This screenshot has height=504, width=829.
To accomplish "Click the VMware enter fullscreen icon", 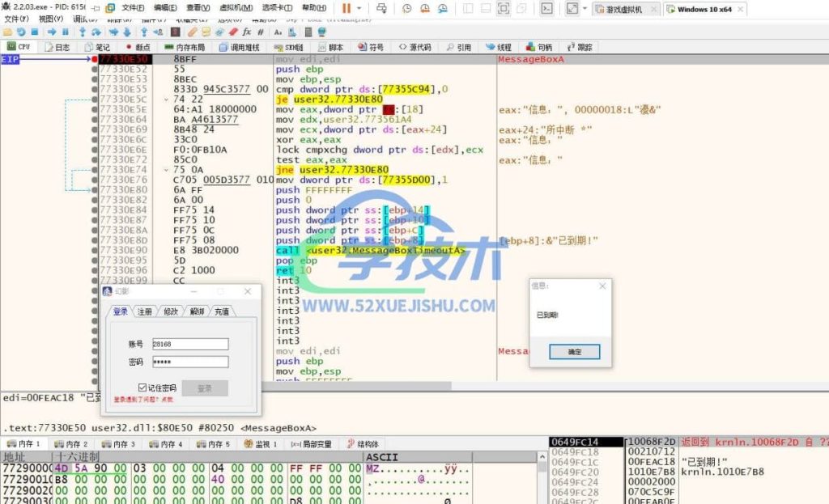I will coord(572,8).
